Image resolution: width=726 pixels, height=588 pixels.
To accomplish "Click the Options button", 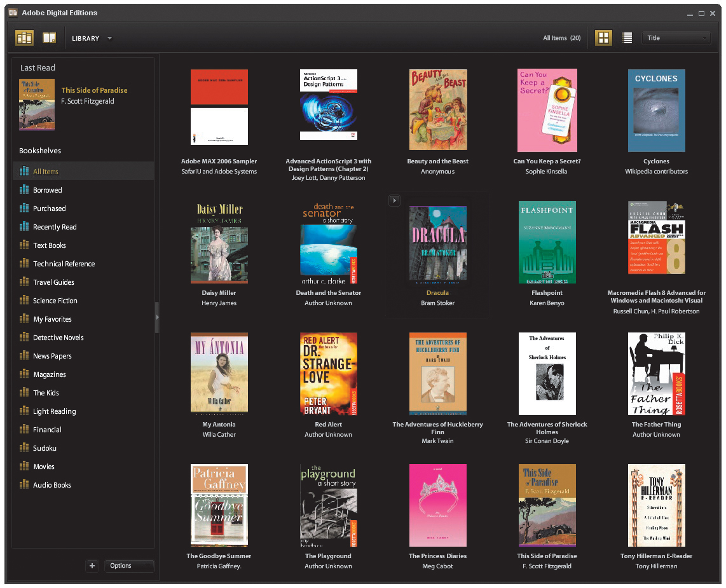I will pyautogui.click(x=128, y=566).
